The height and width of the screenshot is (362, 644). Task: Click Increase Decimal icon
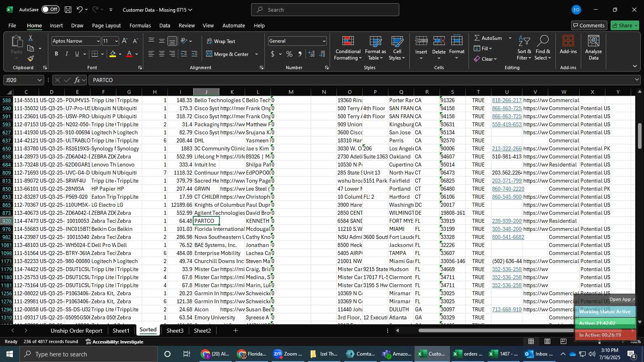click(x=312, y=54)
